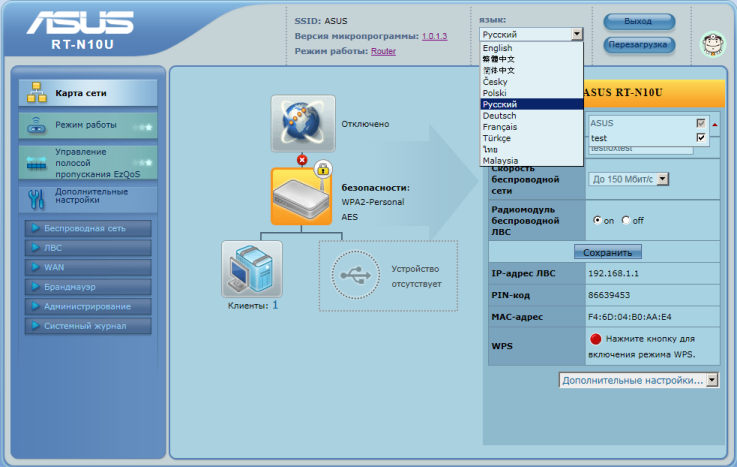Click the red WPS status indicator
The width and height of the screenshot is (737, 467).
coord(596,339)
